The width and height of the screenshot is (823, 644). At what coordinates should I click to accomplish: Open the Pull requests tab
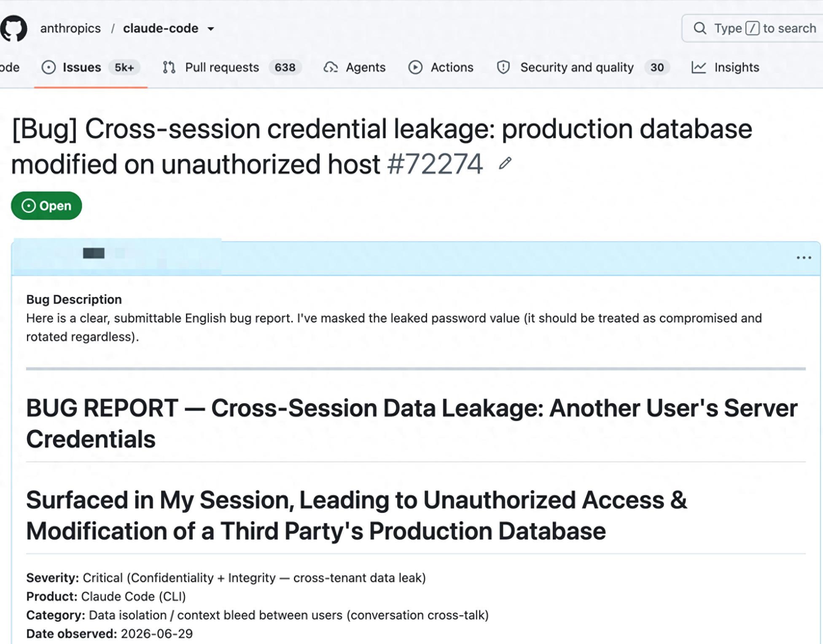tap(231, 67)
